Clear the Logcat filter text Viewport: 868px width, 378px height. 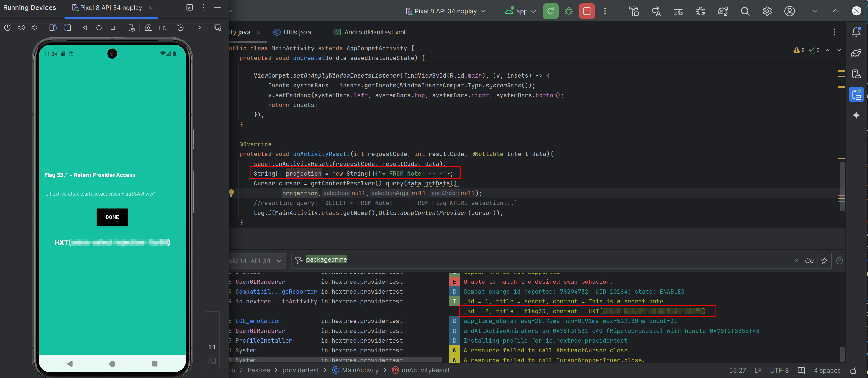coord(797,261)
